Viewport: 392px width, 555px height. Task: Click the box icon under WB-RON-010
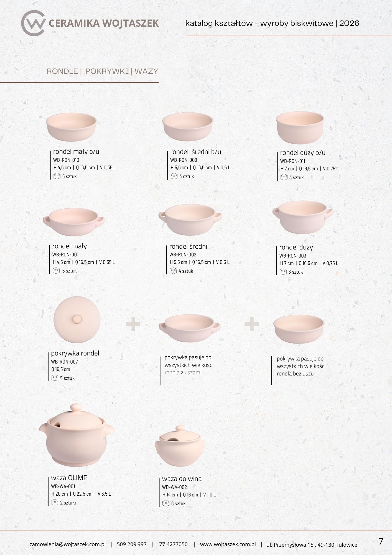(57, 176)
